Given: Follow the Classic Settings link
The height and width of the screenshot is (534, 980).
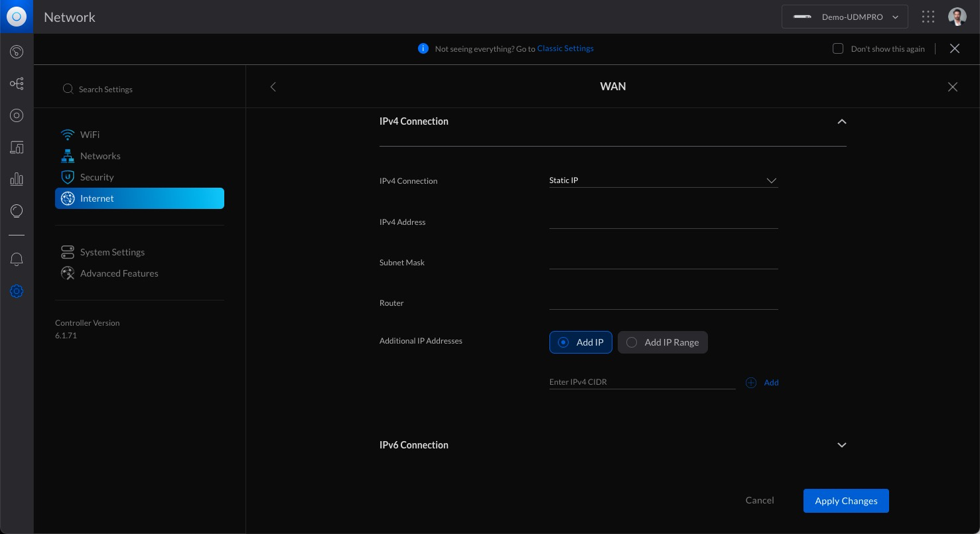Looking at the screenshot, I should click(x=565, y=48).
